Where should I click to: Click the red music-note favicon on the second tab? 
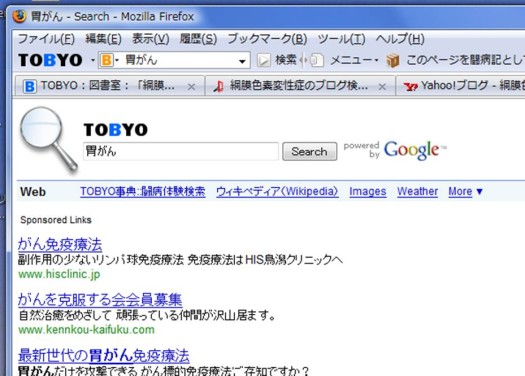coord(219,86)
